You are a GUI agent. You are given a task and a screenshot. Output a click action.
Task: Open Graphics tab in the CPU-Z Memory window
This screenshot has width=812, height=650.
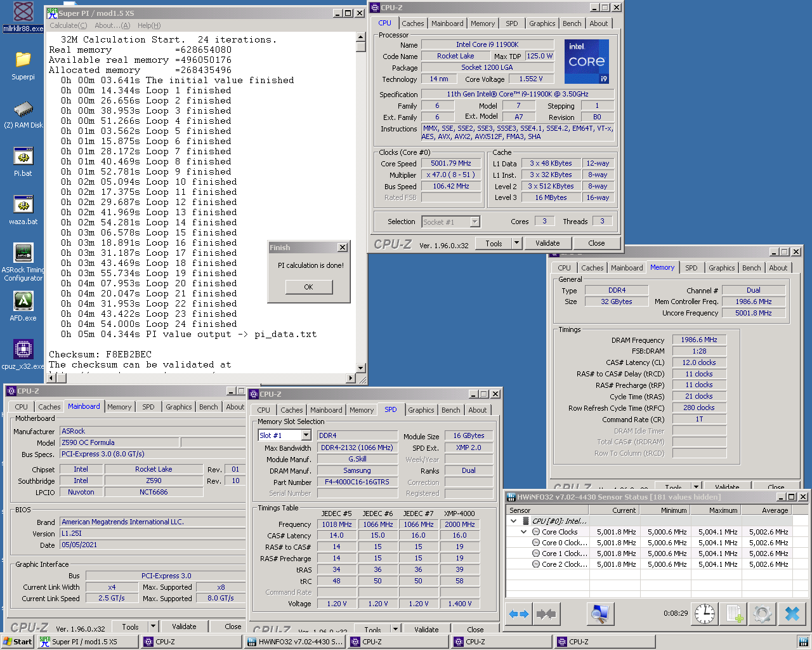click(722, 268)
